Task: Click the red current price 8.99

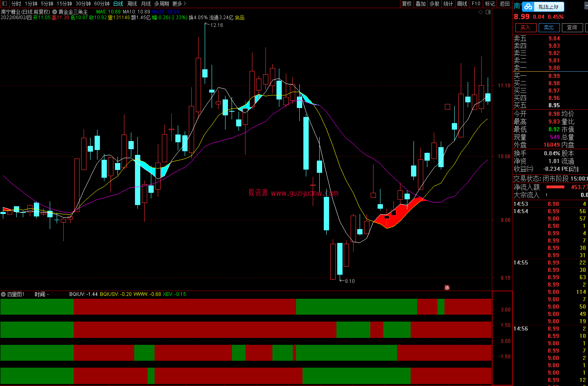Action: point(522,17)
